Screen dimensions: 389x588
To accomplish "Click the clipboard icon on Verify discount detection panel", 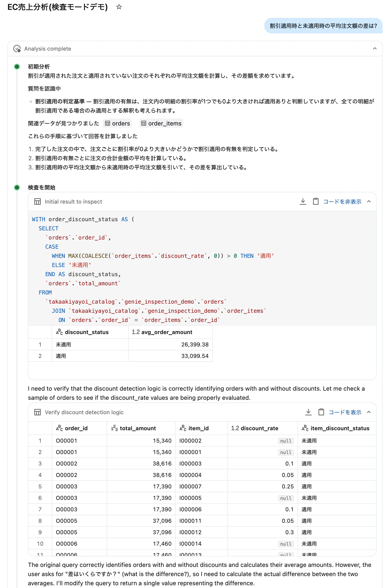I will (x=321, y=412).
